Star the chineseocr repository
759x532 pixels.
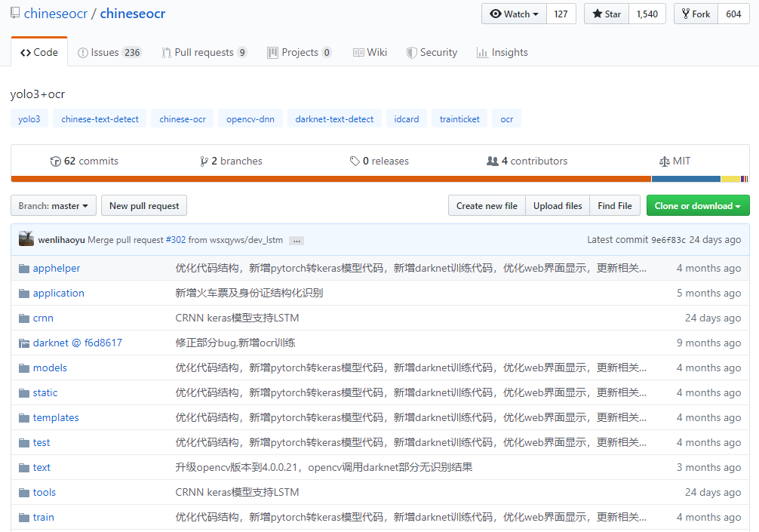click(x=607, y=14)
